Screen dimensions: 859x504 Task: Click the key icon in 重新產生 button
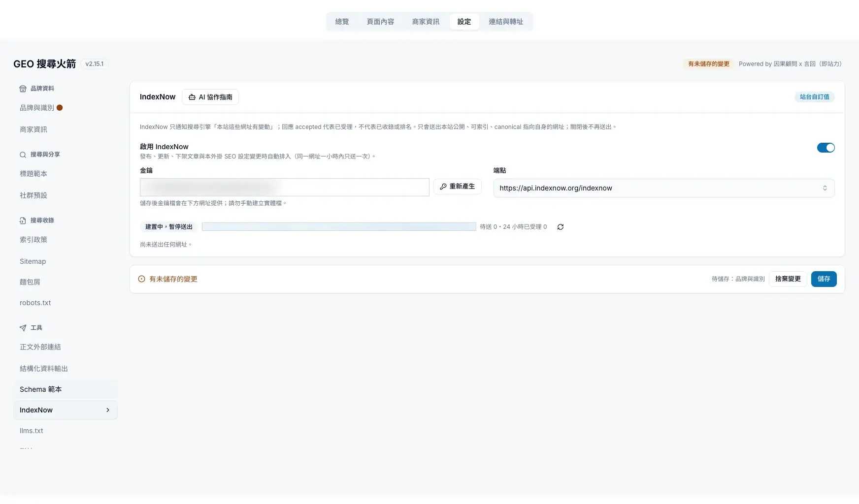click(443, 187)
